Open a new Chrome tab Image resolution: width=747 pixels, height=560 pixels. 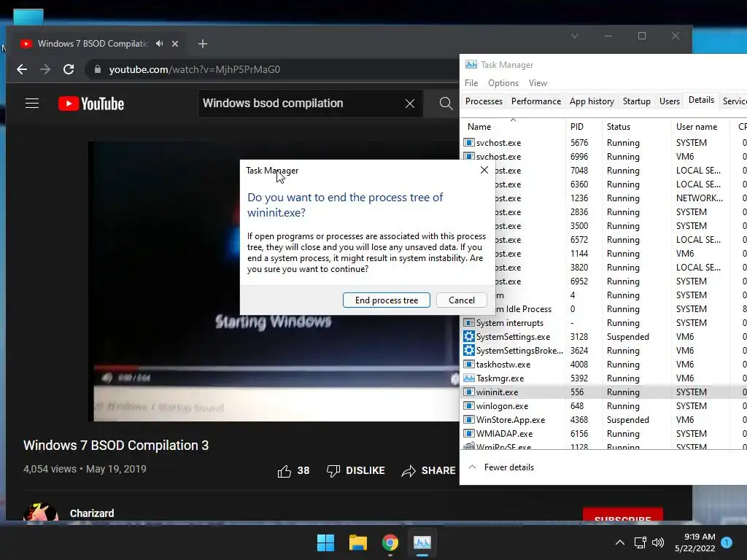coord(203,44)
